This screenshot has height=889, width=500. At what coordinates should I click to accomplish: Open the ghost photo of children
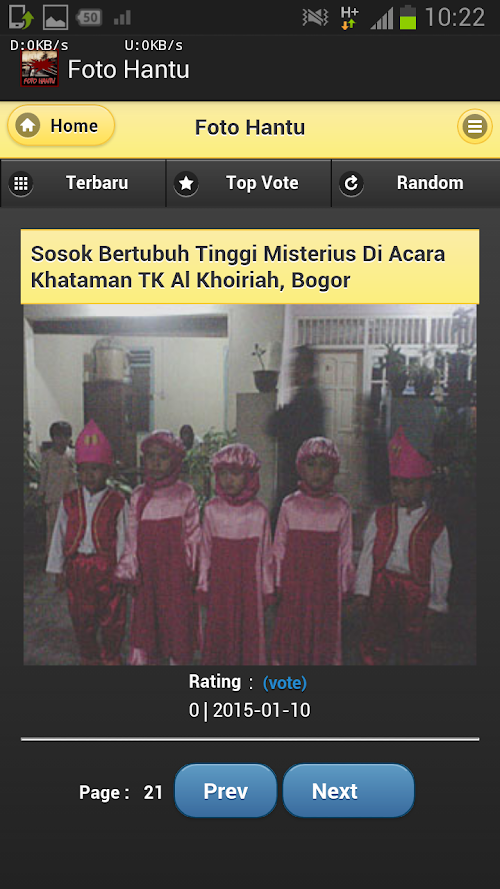tap(250, 485)
